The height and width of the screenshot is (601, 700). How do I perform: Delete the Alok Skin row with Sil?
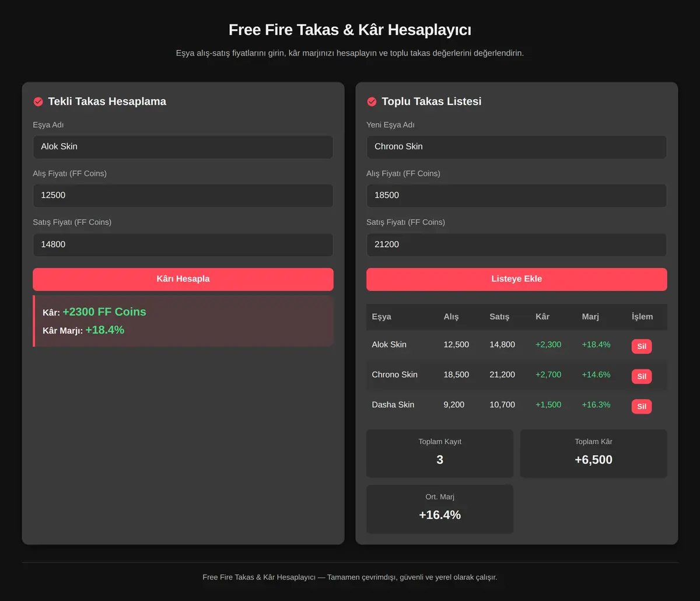coord(642,347)
